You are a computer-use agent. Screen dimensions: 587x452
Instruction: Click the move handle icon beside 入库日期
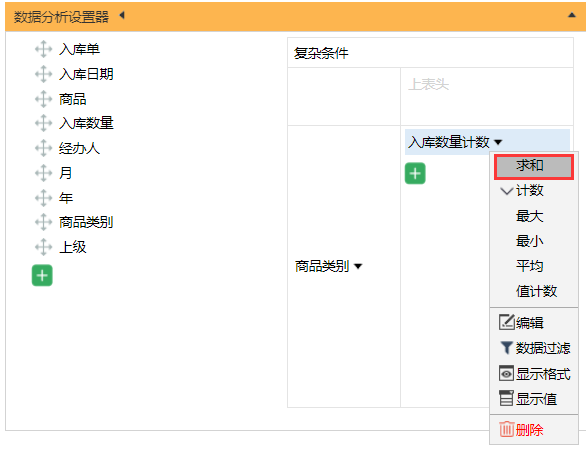(x=43, y=74)
